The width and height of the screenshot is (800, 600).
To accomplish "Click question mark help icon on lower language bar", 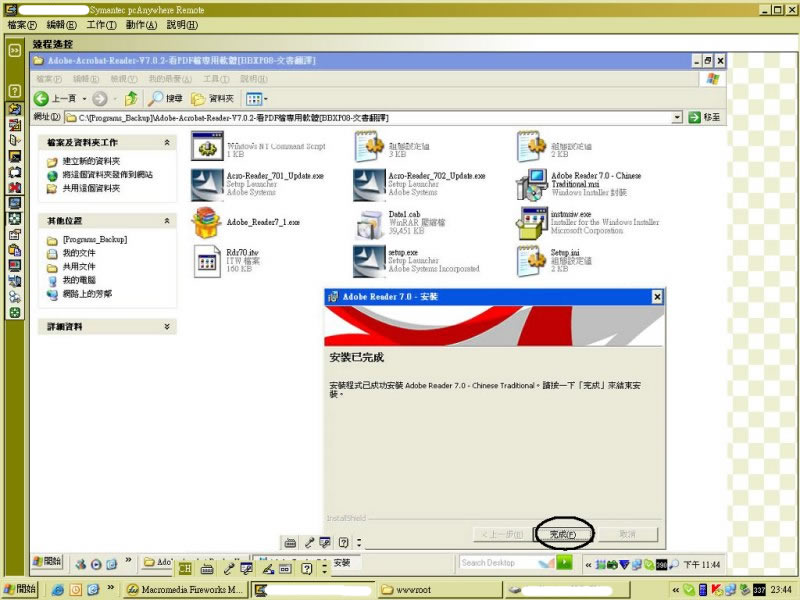I will pos(306,568).
